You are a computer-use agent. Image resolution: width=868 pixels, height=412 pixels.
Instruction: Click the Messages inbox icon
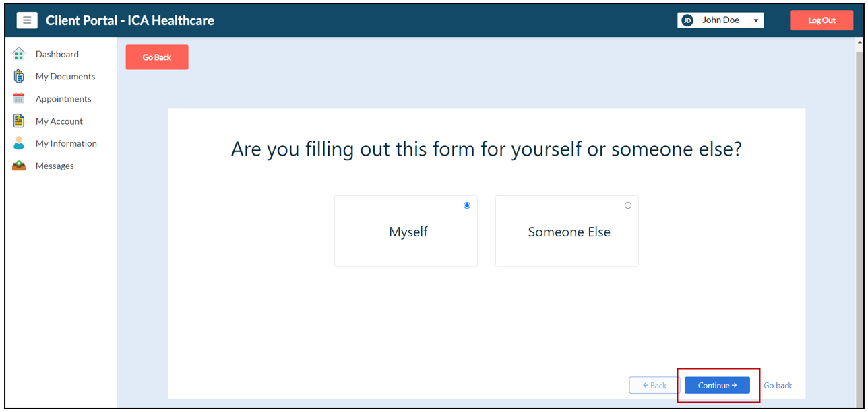tap(19, 166)
